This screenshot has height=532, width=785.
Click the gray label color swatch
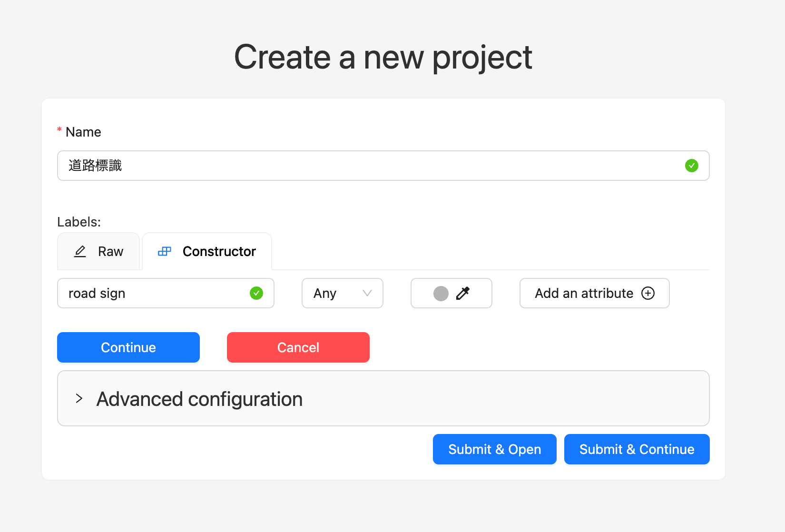pyautogui.click(x=441, y=293)
